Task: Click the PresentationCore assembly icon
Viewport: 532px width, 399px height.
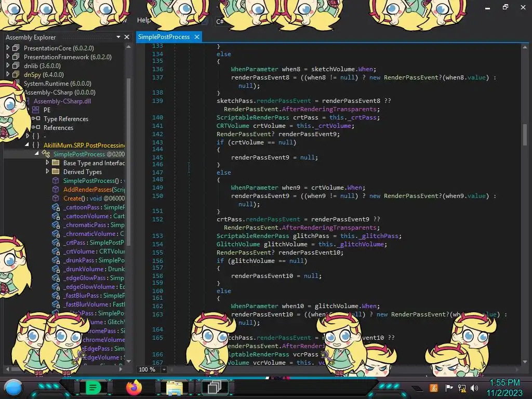Action: pos(16,48)
